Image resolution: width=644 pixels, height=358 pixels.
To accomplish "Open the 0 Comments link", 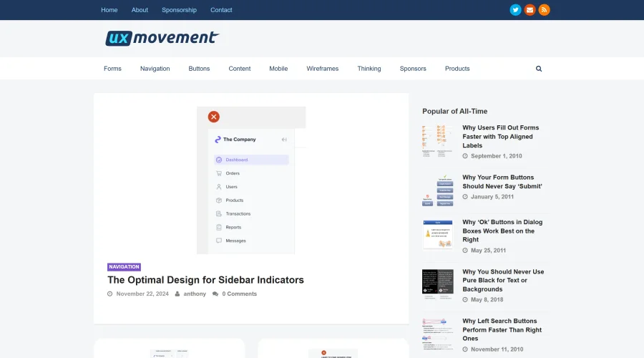I will (240, 294).
